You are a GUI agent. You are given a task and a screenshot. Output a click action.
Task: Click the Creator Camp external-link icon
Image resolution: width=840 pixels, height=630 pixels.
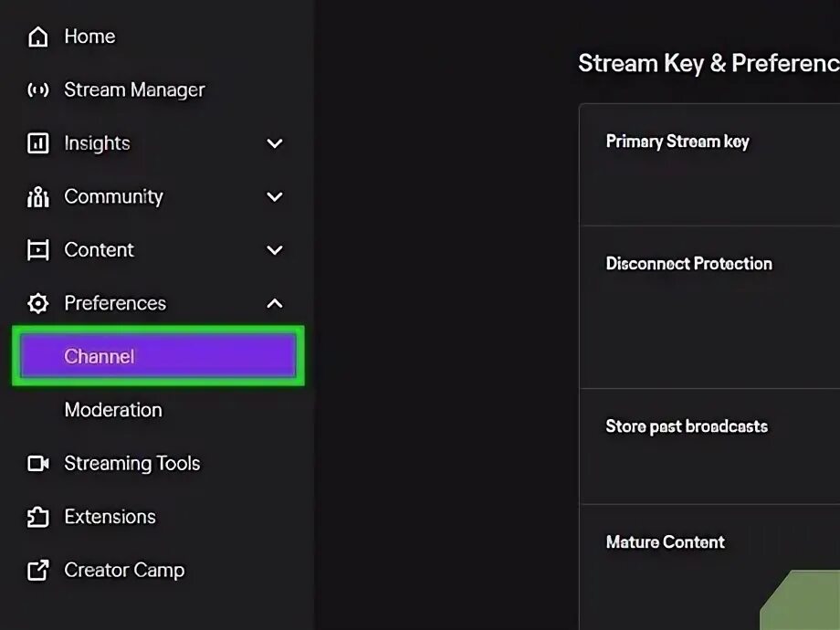[x=37, y=571]
